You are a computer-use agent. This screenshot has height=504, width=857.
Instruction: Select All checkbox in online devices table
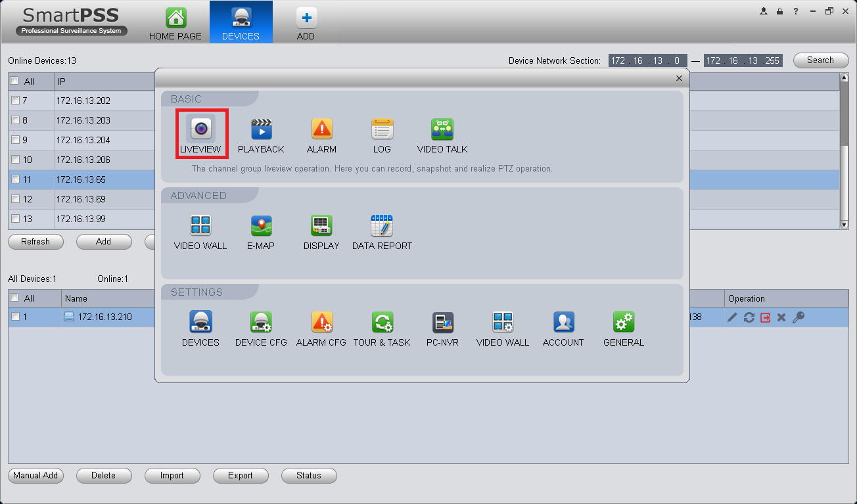pyautogui.click(x=14, y=81)
